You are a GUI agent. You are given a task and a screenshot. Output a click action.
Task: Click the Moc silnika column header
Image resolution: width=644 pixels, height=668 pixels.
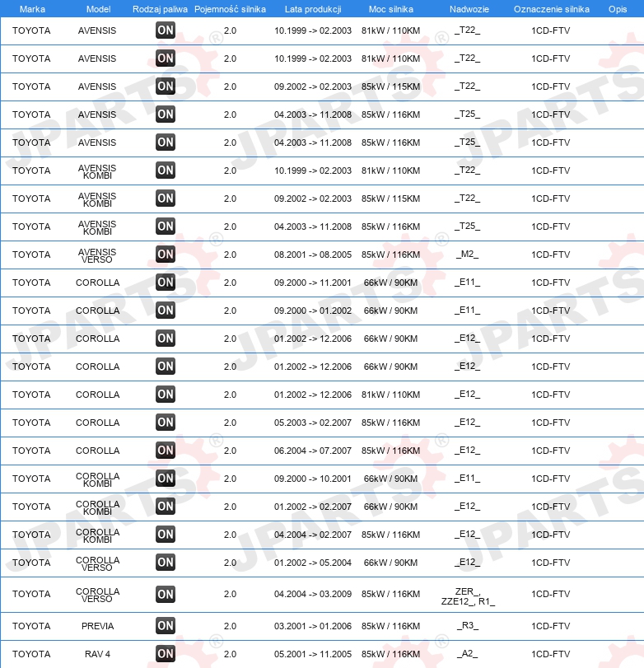[391, 9]
